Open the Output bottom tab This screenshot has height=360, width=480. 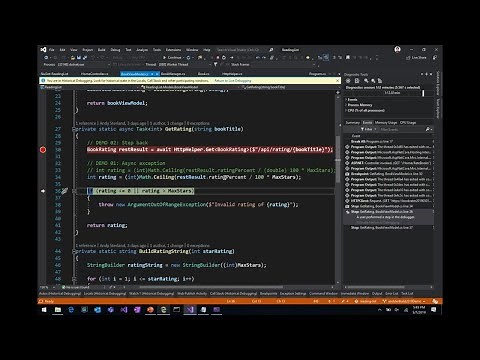pyautogui.click(x=377, y=294)
